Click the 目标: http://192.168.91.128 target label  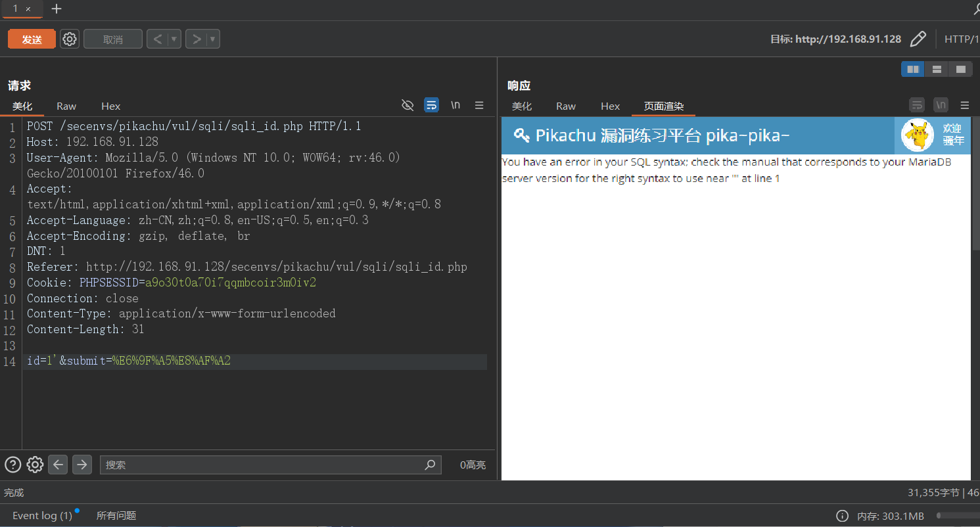click(x=835, y=39)
